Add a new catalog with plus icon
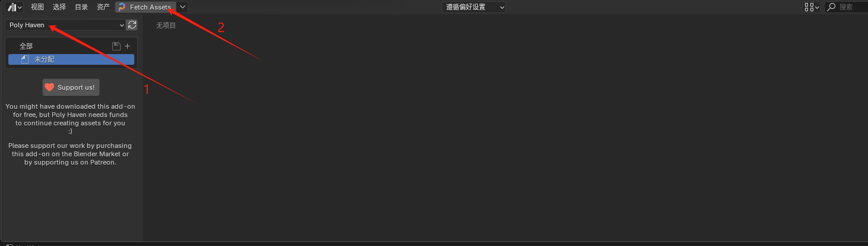This screenshot has height=246, width=868. coord(127,46)
